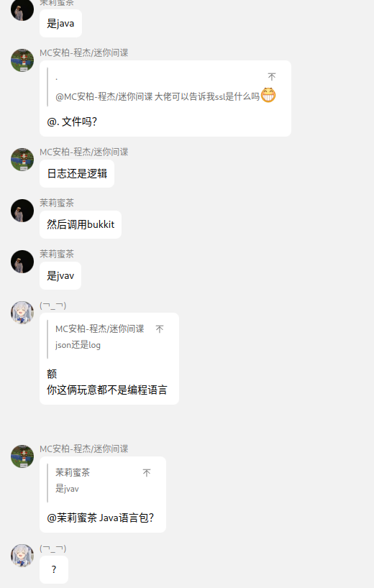Open avatar beside 'Java语言包?' message
Viewport: 374px width, 588px height.
(x=22, y=456)
